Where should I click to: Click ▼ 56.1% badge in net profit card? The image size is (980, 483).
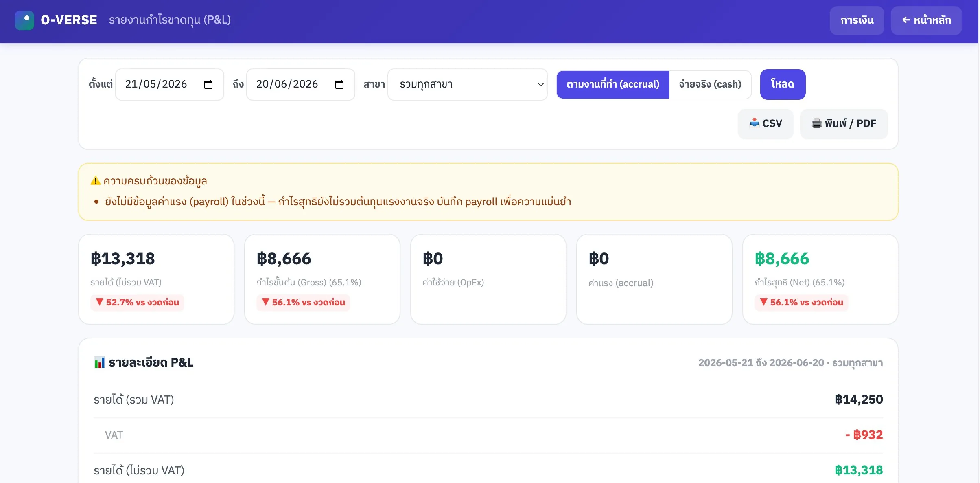click(x=802, y=302)
